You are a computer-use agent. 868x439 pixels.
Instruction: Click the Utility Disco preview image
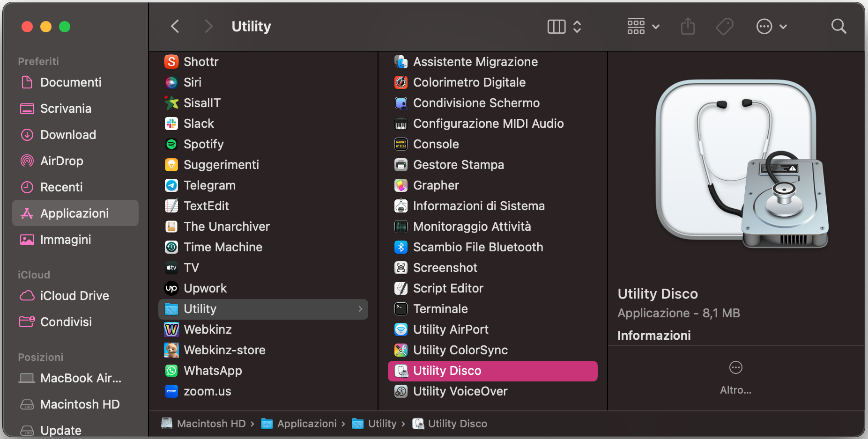[x=742, y=164]
